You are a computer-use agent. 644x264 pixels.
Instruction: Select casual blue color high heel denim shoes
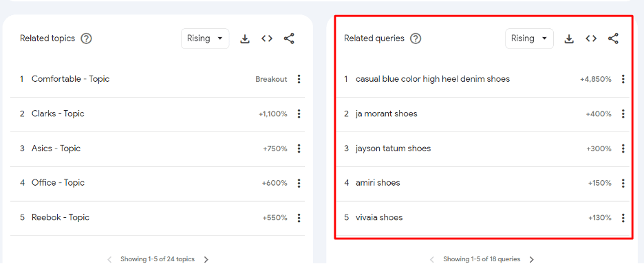(x=433, y=79)
